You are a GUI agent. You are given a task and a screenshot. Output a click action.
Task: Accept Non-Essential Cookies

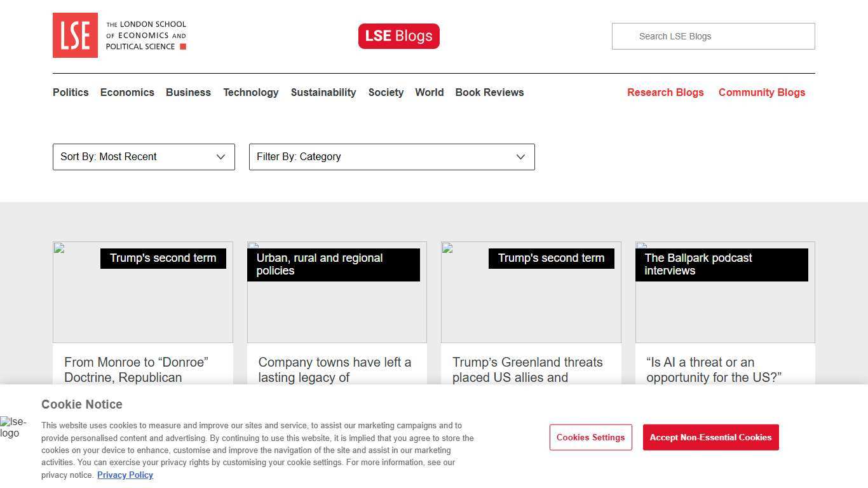710,437
